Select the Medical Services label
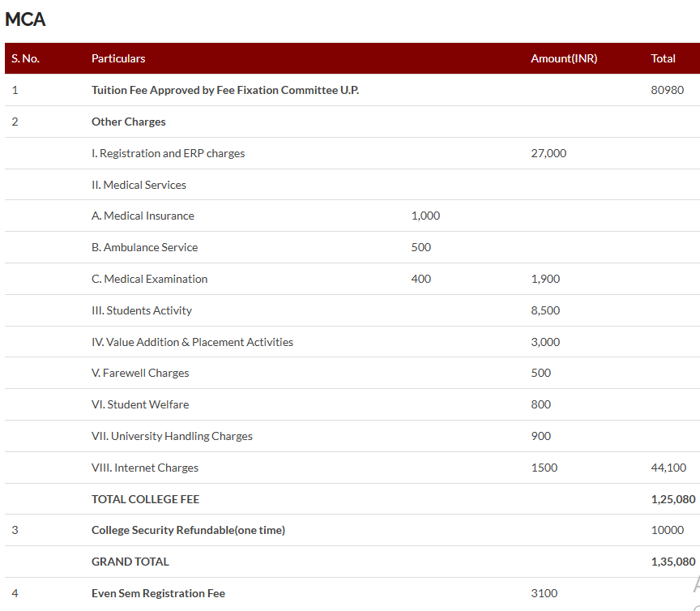 tap(139, 185)
